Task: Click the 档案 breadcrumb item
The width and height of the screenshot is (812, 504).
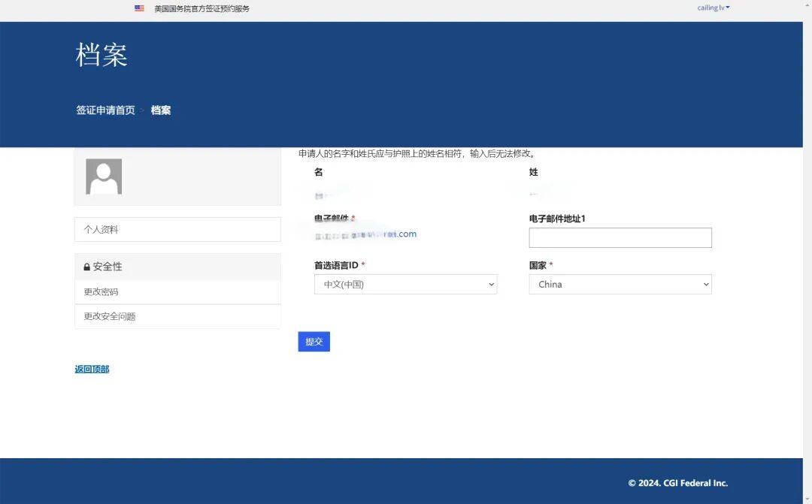Action: 161,110
